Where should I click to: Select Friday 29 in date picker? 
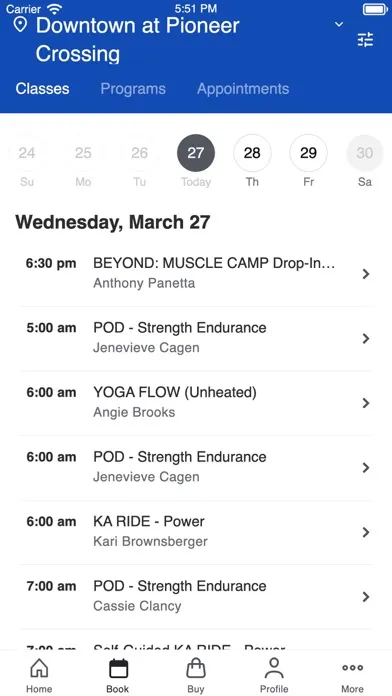309,153
